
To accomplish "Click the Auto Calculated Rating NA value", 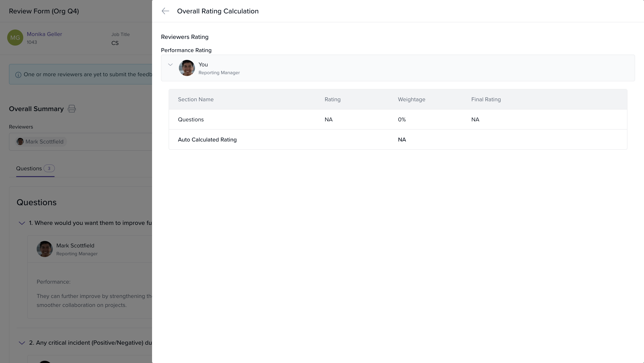I will click(x=402, y=140).
